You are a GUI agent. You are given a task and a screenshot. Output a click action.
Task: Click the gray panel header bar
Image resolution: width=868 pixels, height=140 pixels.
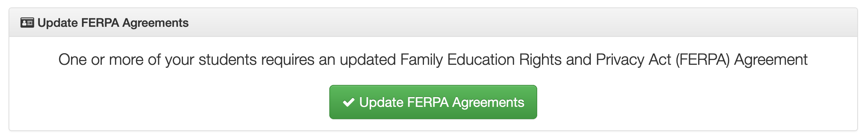pos(433,22)
